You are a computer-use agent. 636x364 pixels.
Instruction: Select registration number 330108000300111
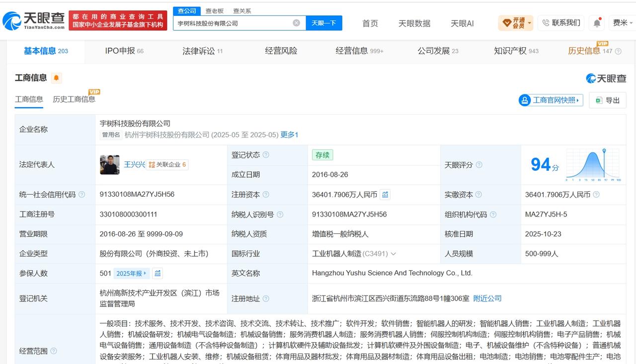pyautogui.click(x=128, y=215)
